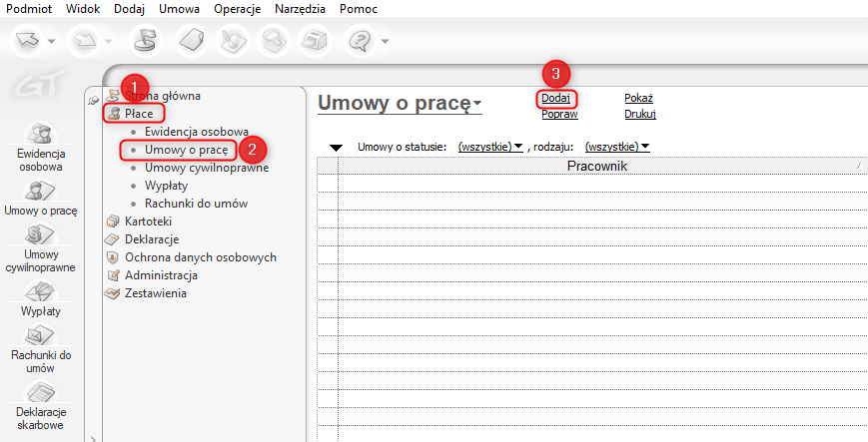The height and width of the screenshot is (442, 868).
Task: Click the question mark help icon
Action: pyautogui.click(x=361, y=40)
